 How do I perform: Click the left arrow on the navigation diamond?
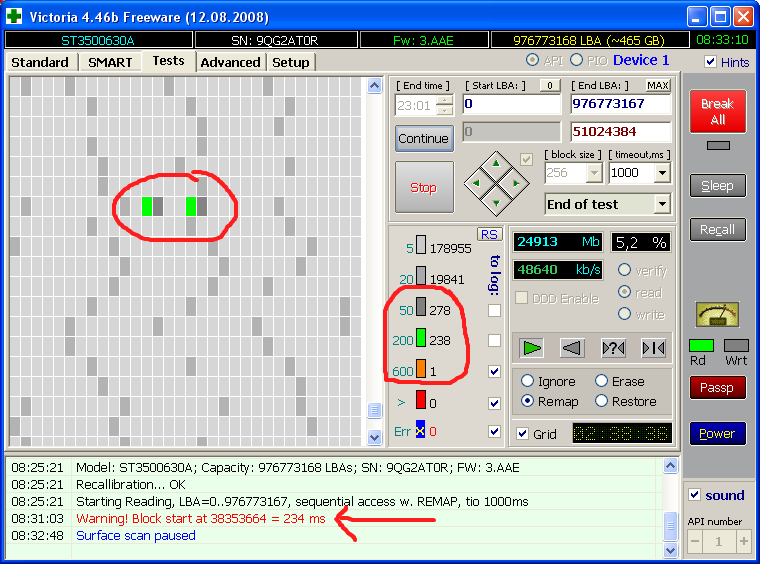coord(476,183)
